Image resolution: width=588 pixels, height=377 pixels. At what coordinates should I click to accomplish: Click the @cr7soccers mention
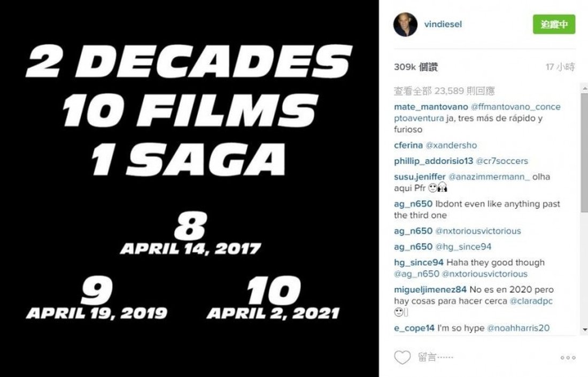tap(501, 161)
